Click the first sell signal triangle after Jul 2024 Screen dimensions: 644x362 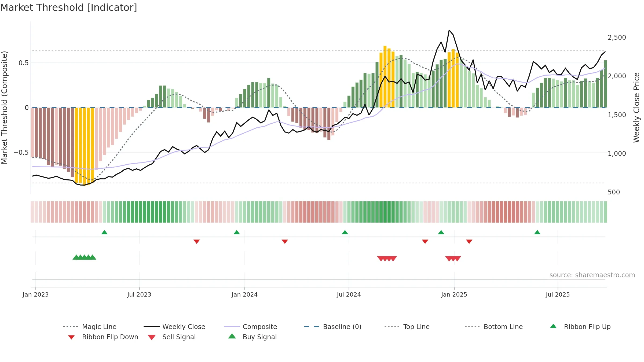(381, 259)
